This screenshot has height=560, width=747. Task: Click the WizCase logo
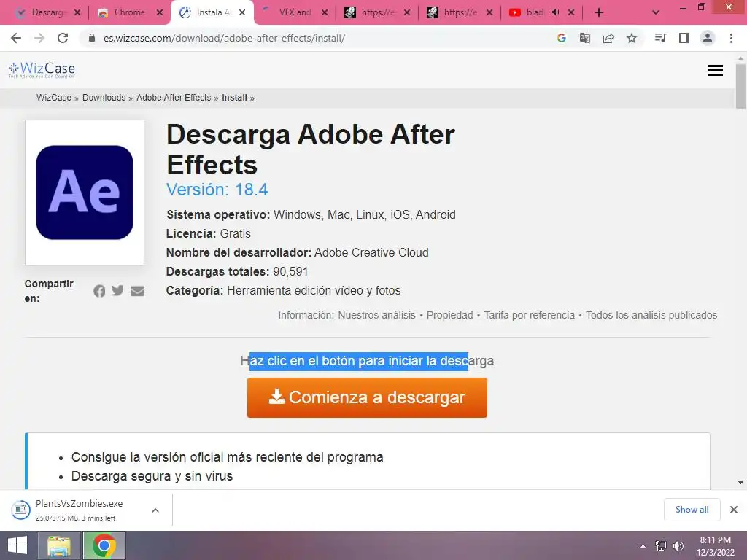coord(42,70)
